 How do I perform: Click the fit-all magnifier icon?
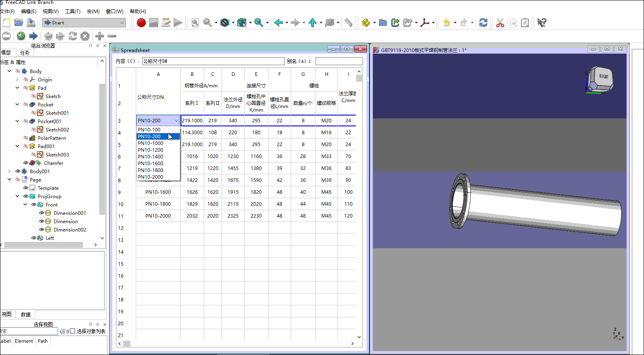(x=195, y=23)
